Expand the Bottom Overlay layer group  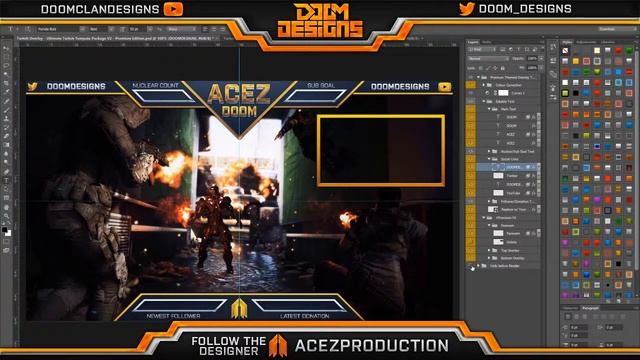pos(489,258)
